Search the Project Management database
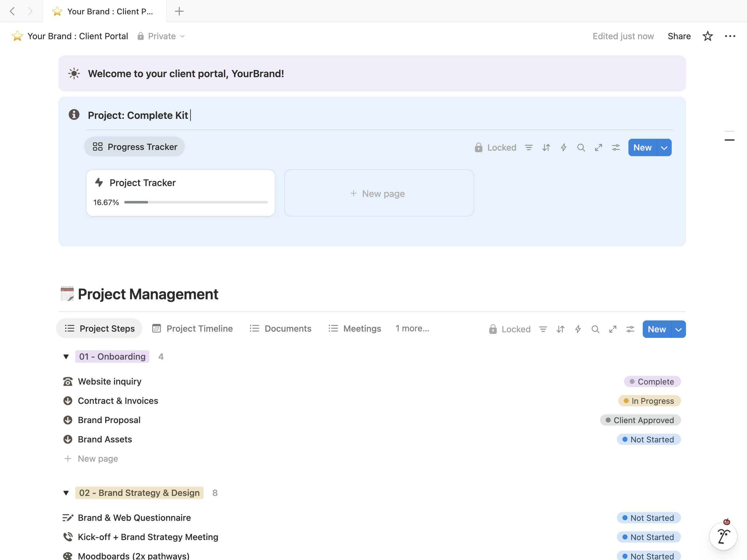 coord(595,329)
